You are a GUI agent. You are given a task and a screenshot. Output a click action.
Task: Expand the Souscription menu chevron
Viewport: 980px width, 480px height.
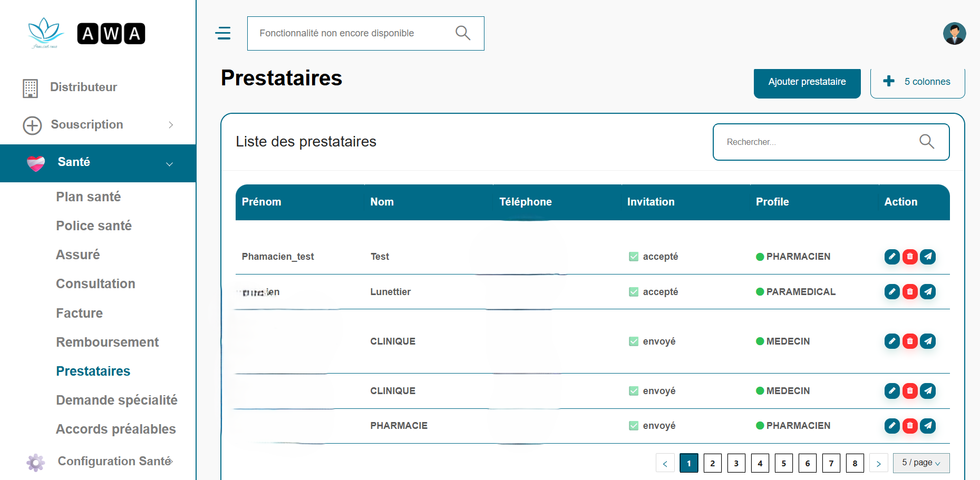click(171, 125)
